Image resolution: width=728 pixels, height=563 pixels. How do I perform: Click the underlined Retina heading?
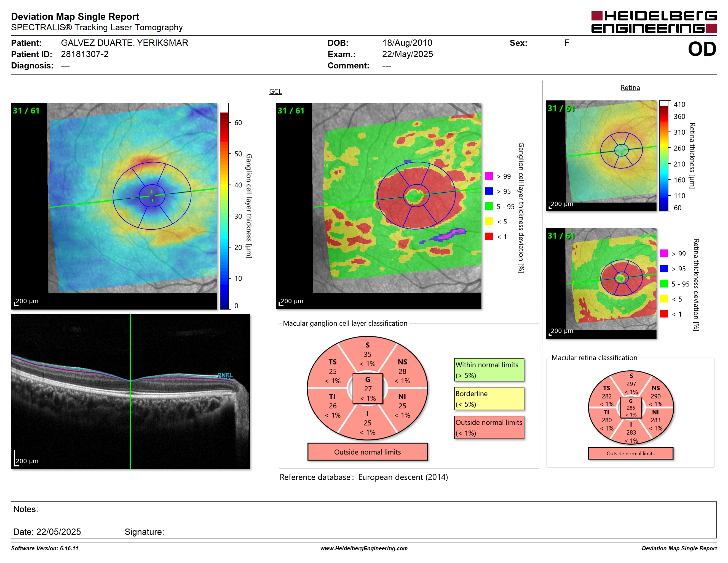[630, 88]
